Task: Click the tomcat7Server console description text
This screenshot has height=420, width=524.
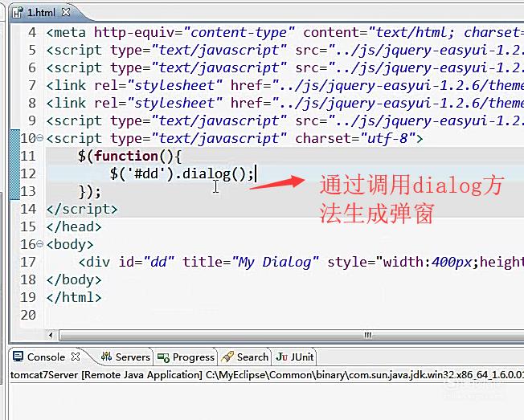Action: pyautogui.click(x=267, y=375)
